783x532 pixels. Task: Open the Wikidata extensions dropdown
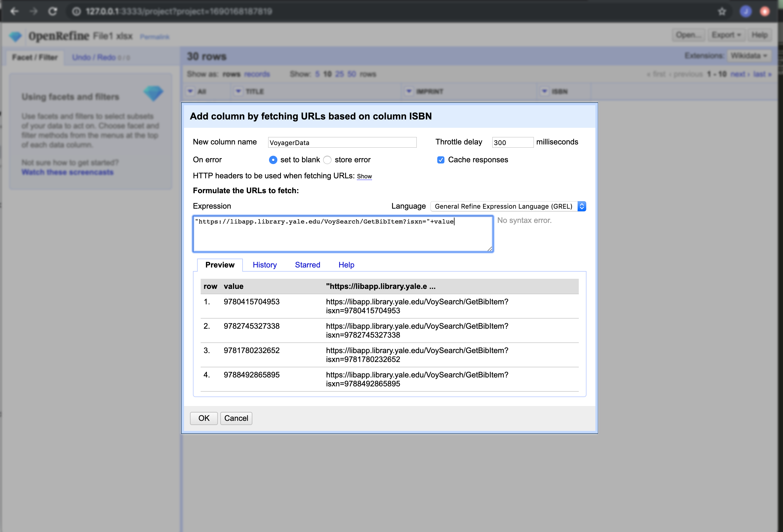(x=749, y=56)
